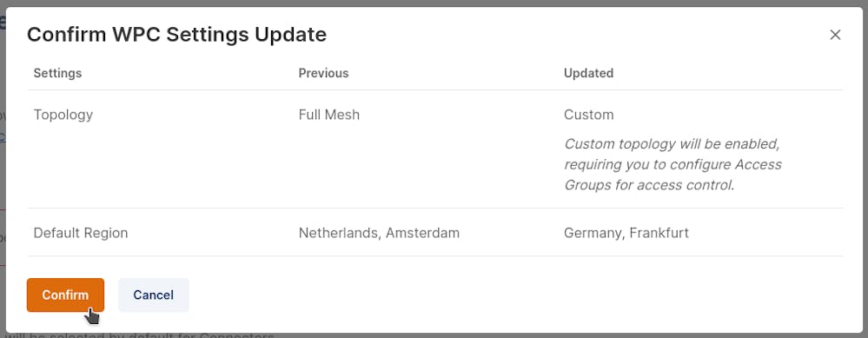Click the words 'Groups for access control'
Image resolution: width=868 pixels, height=338 pixels.
click(x=649, y=185)
